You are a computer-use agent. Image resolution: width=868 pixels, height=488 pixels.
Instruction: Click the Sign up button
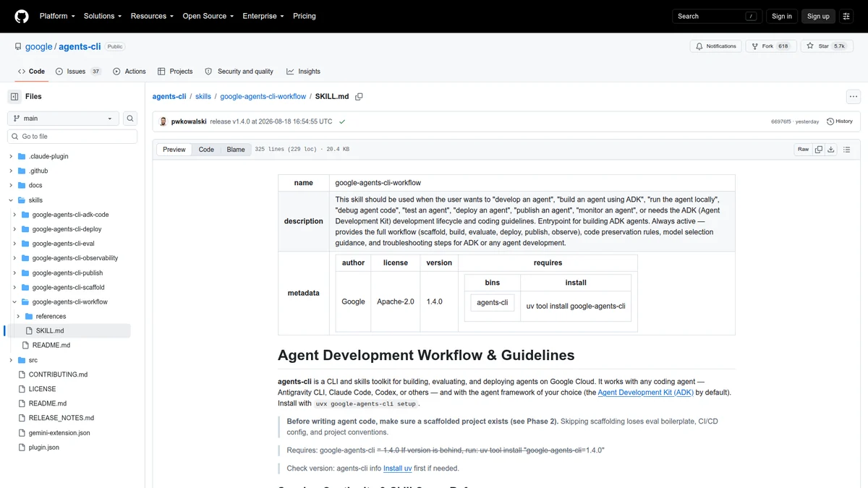click(818, 16)
